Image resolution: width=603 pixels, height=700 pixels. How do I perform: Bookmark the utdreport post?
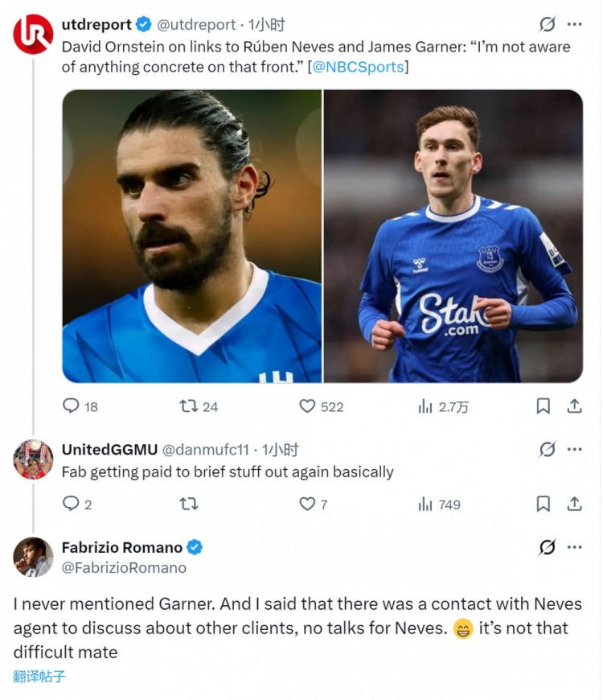(x=544, y=406)
